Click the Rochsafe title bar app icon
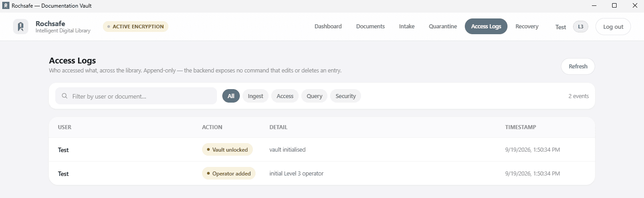The image size is (644, 198). [6, 5]
